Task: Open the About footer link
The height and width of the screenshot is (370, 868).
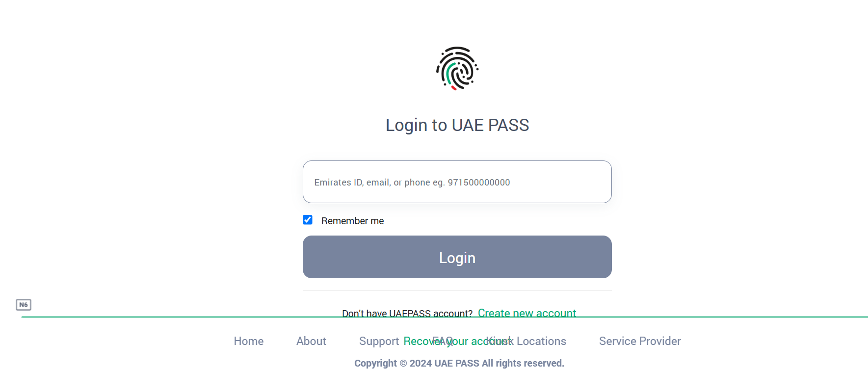Action: coord(311,341)
